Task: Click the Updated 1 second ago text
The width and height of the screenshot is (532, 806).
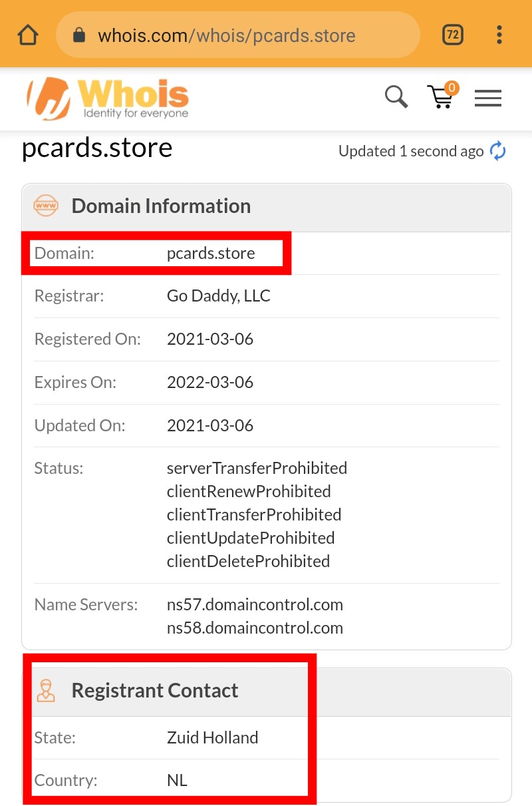Action: tap(410, 151)
